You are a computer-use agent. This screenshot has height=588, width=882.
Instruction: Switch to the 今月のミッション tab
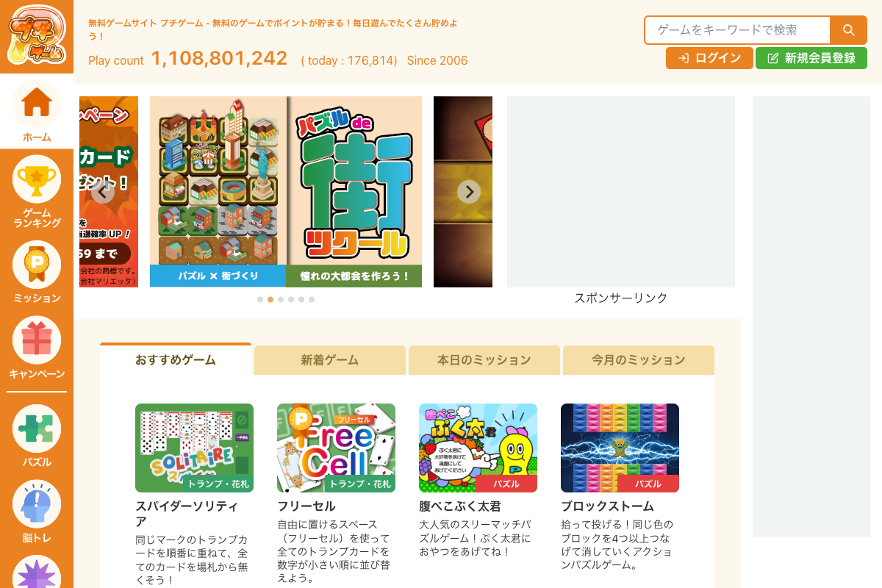[x=639, y=360]
